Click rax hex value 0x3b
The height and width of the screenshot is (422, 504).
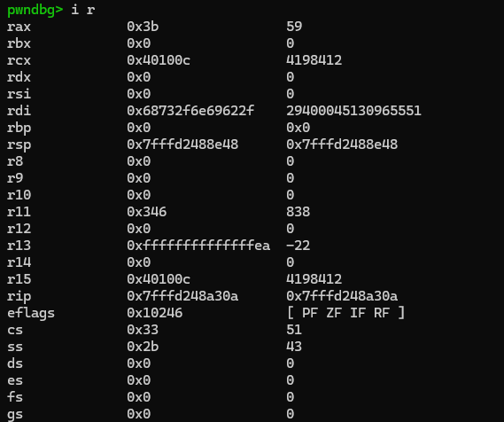coord(143,27)
